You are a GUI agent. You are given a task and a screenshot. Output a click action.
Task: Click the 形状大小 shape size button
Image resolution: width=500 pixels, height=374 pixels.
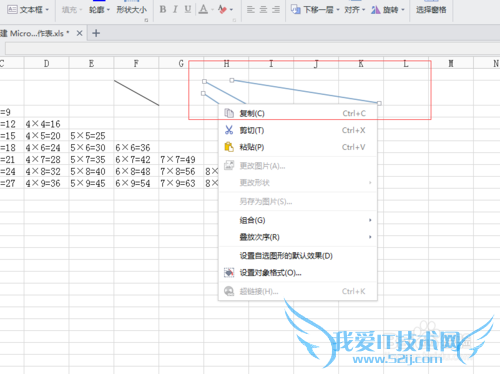131,10
